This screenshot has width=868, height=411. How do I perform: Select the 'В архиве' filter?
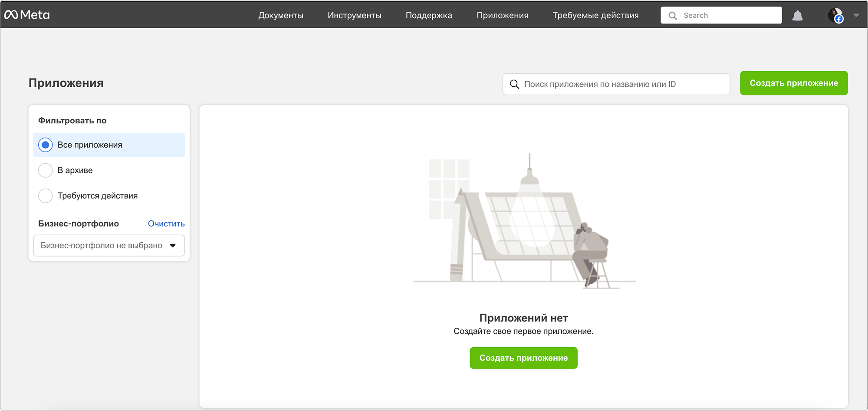point(45,170)
